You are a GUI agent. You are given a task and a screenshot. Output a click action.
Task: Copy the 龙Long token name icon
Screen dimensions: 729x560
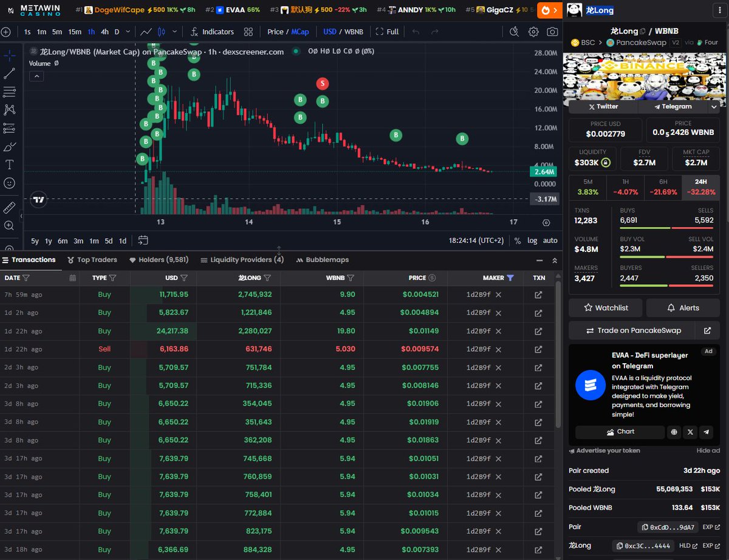[x=643, y=31]
